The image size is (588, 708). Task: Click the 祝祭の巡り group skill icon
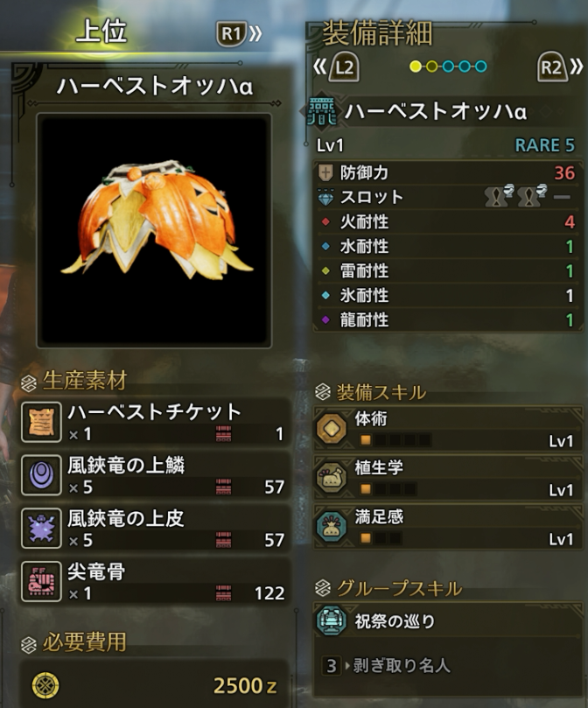(332, 620)
